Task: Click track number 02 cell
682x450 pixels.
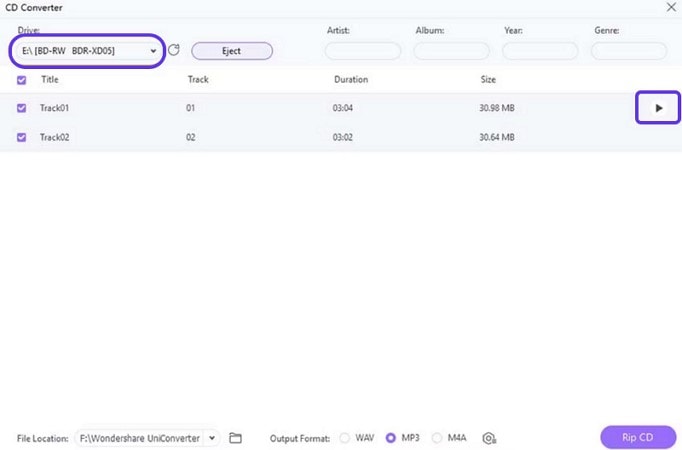Action: [191, 137]
